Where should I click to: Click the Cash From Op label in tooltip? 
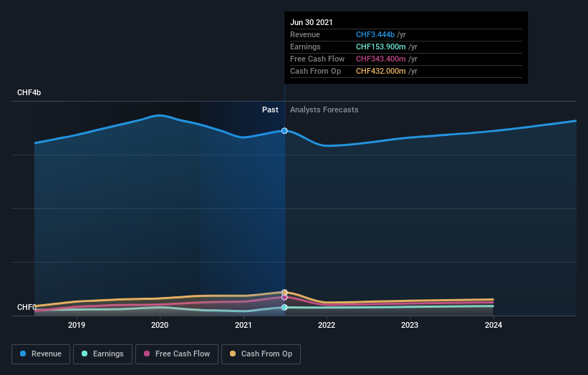click(x=315, y=71)
